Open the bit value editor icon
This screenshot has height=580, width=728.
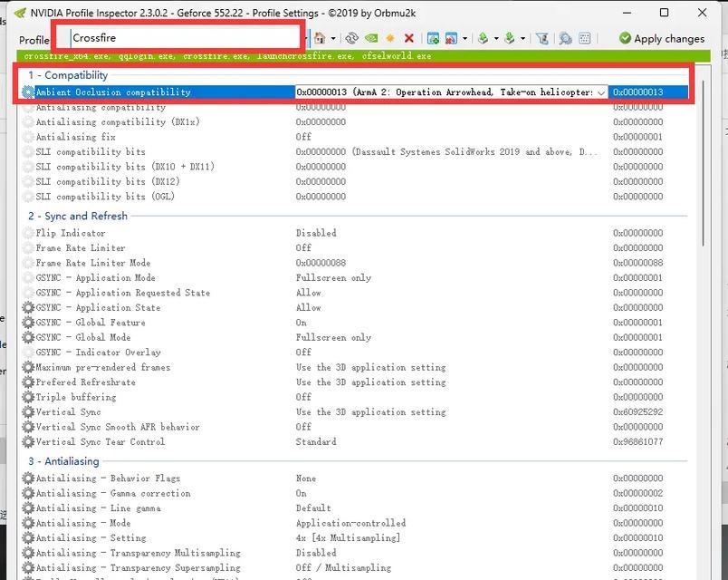click(585, 38)
